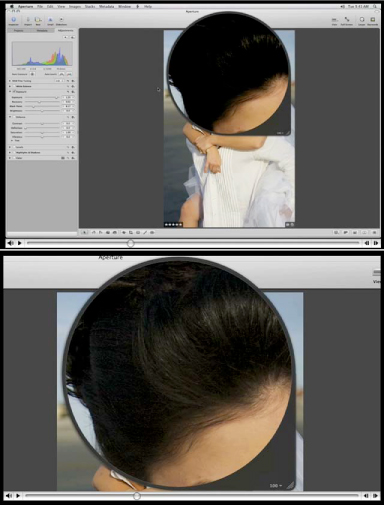
Task: Click the Full Screen toolbar icon
Action: pyautogui.click(x=347, y=21)
